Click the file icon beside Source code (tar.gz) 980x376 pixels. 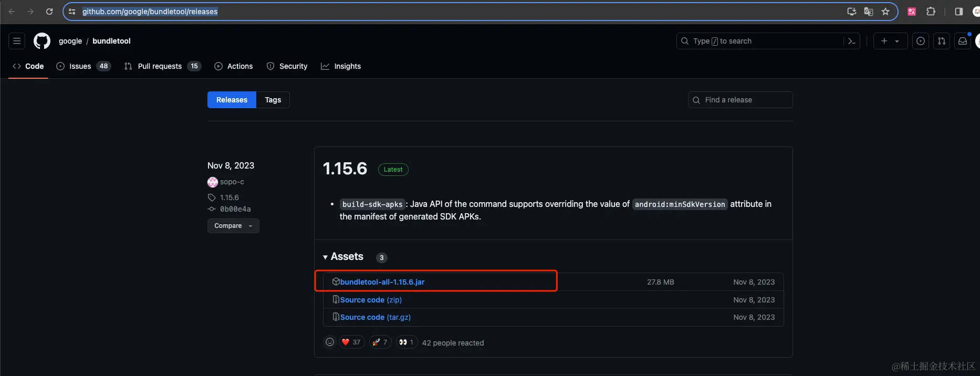(336, 317)
